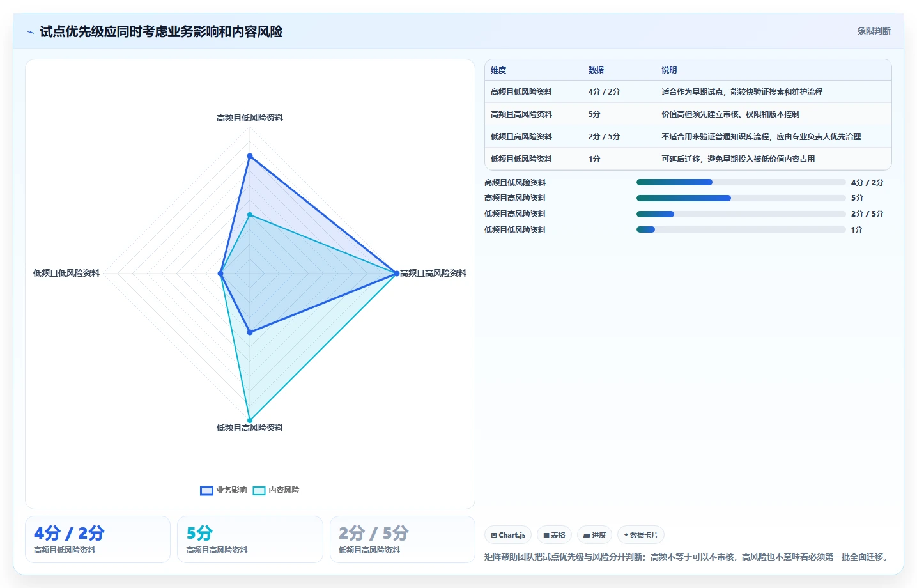917x588 pixels.
Task: Click the data point on the left axis
Action: point(220,274)
